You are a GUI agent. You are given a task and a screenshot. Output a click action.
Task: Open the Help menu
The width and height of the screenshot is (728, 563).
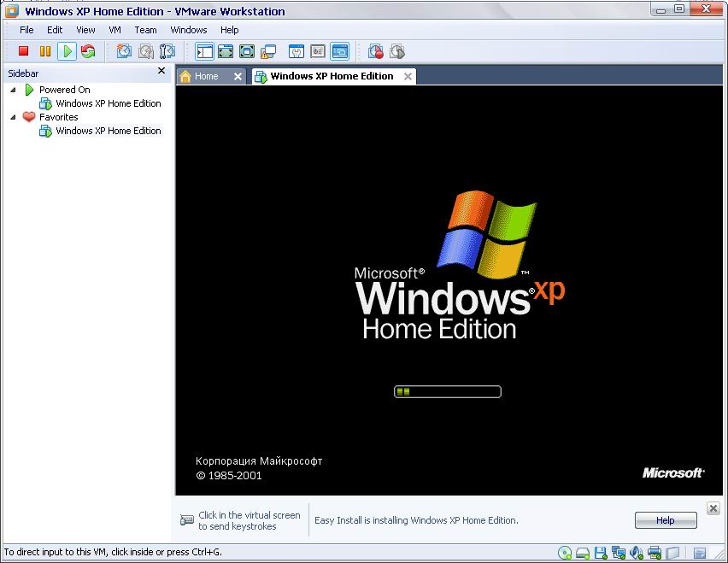(x=229, y=30)
